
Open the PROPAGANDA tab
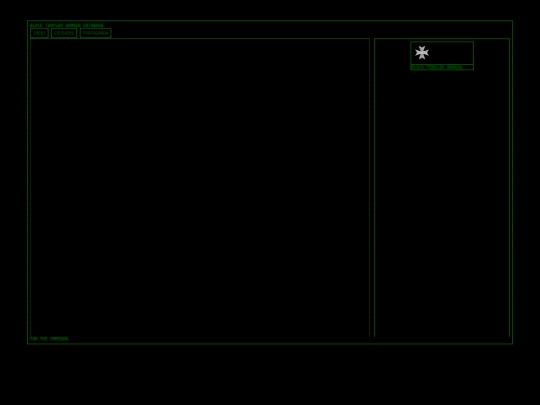95,33
